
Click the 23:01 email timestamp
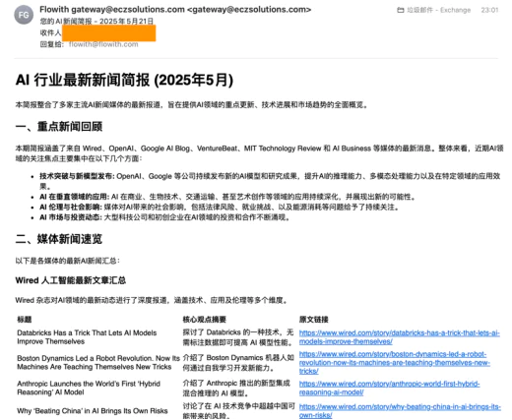click(489, 10)
